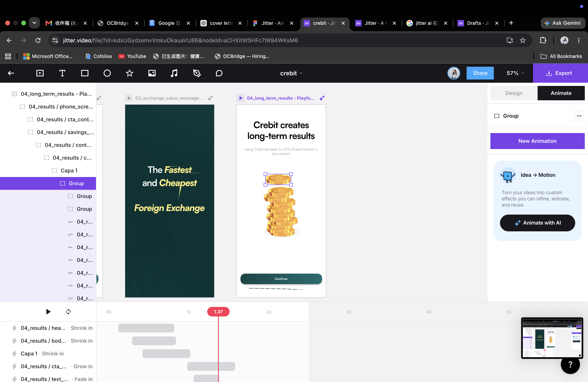The image size is (588, 382).
Task: Click the user avatar in Jitter toolbar
Action: point(454,73)
